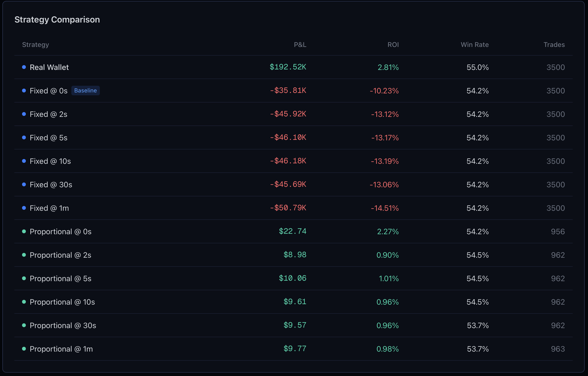
Task: Click green dot beside Proportional @ 1m
Action: (24, 349)
